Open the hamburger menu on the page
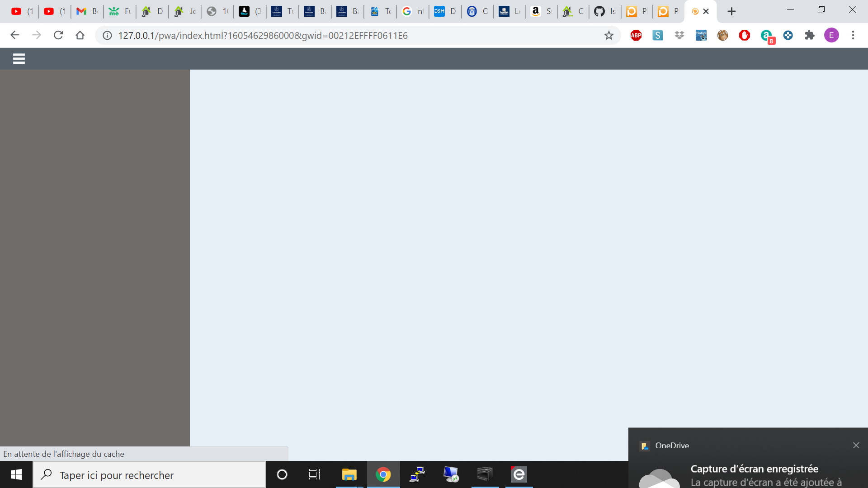Viewport: 868px width, 488px height. tap(19, 59)
